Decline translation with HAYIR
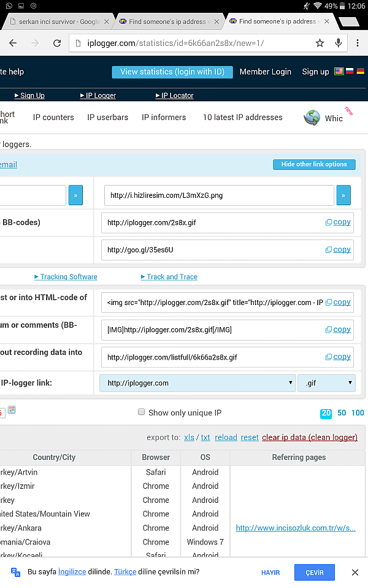This screenshot has height=588, width=368. [x=270, y=573]
